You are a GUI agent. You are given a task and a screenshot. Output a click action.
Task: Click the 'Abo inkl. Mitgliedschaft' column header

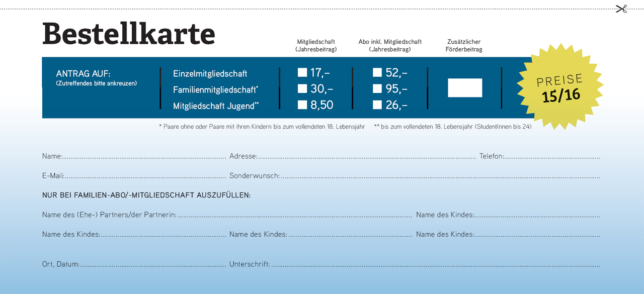[x=390, y=46]
